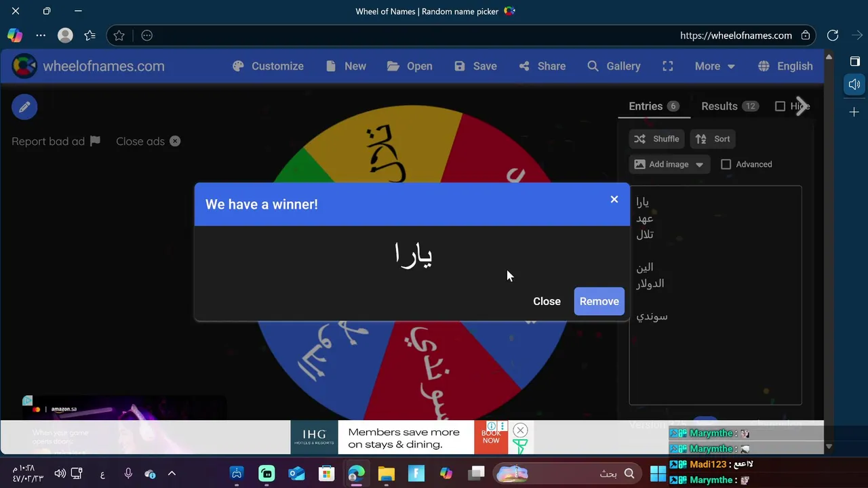Open the taskbar clock and date
The width and height of the screenshot is (868, 488).
[28, 474]
